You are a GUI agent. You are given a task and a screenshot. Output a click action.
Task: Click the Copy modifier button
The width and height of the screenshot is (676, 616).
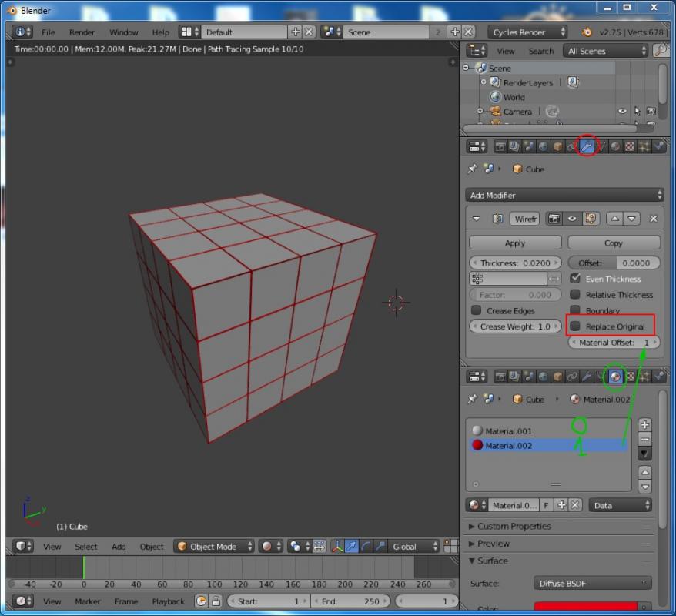tap(613, 243)
